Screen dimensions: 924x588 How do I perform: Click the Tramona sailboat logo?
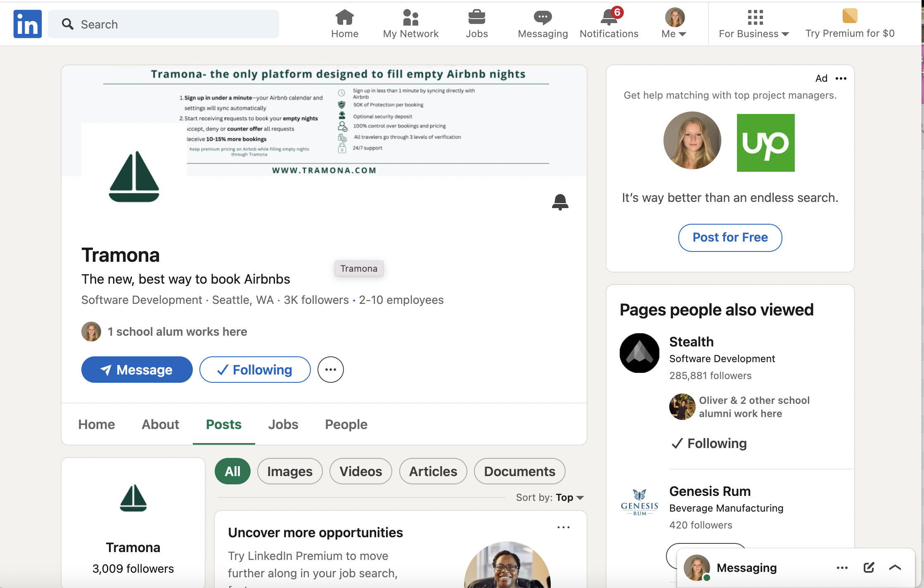click(x=134, y=176)
